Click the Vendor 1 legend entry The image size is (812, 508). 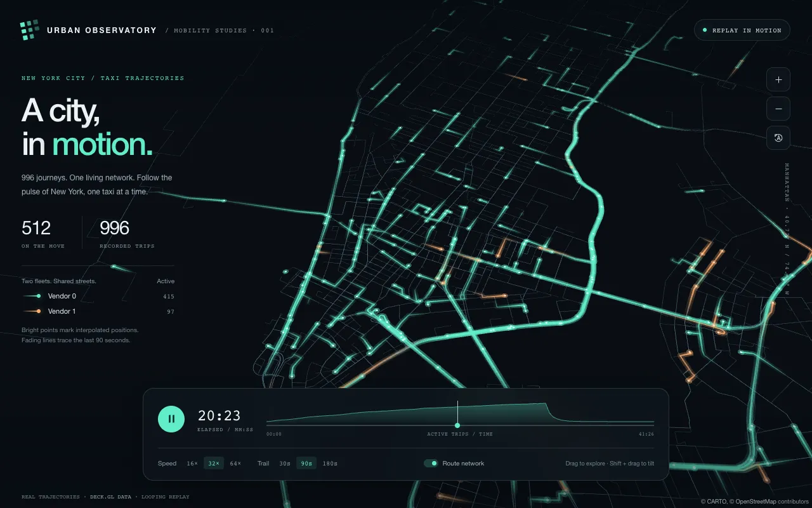coord(98,311)
